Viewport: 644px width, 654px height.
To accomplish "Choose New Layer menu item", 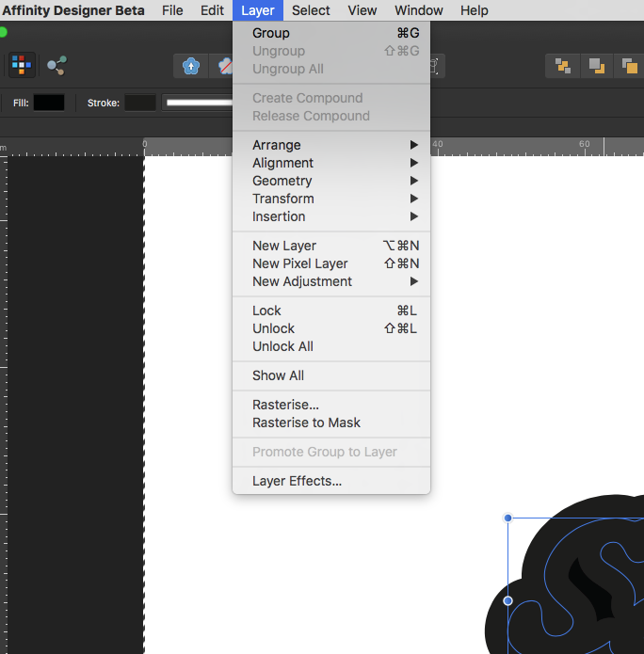I will [x=331, y=246].
